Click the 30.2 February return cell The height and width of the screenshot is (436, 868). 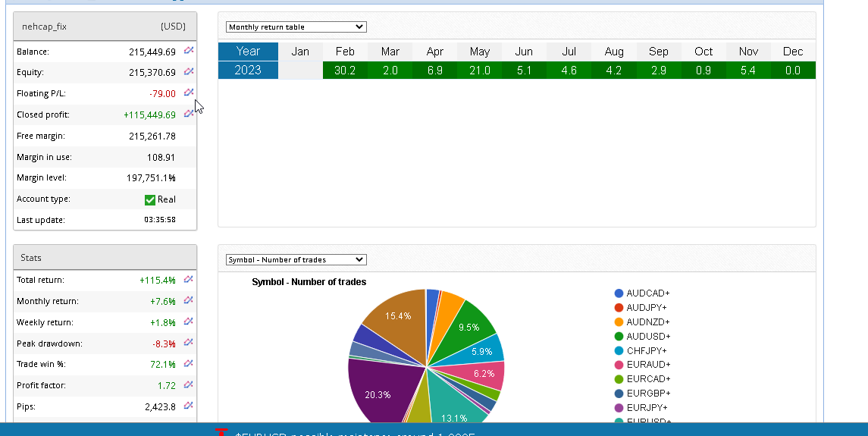(345, 71)
